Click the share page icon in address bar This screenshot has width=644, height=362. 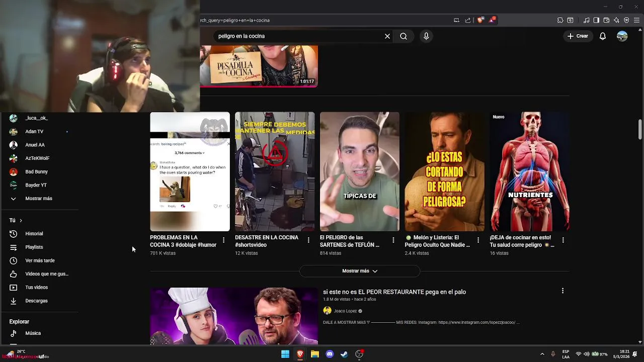click(468, 20)
